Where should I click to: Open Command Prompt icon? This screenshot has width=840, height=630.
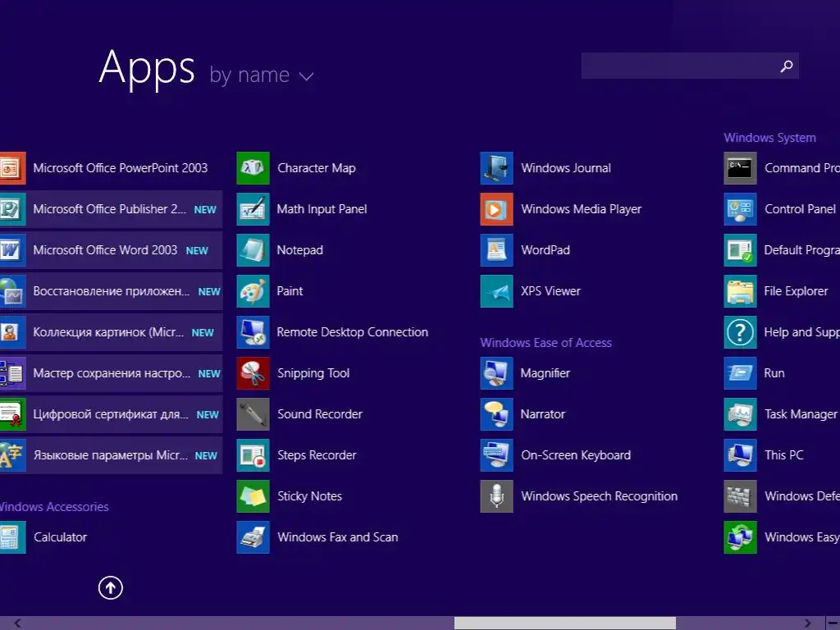pos(741,168)
